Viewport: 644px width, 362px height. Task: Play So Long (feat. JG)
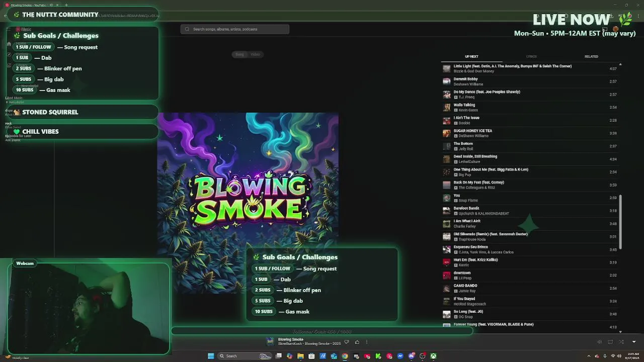coord(530,314)
